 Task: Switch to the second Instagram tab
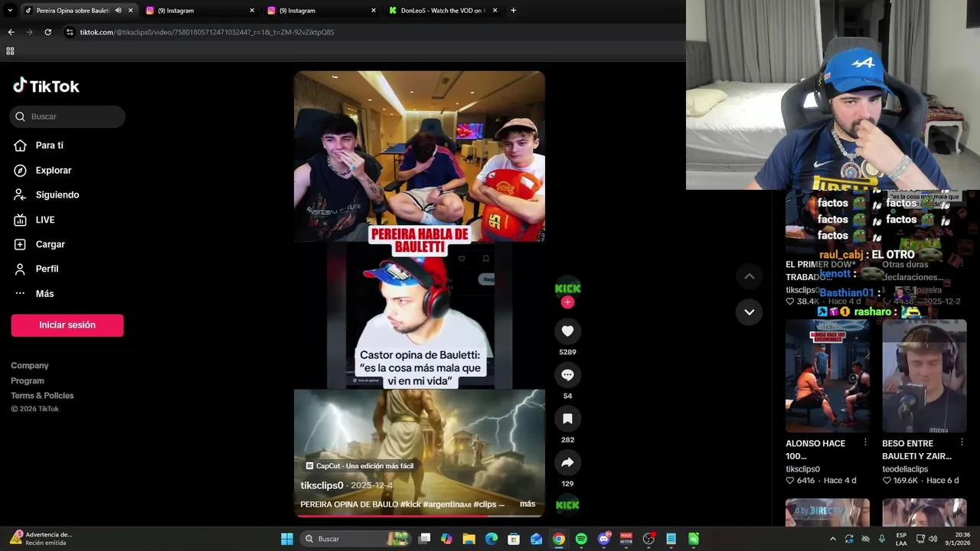[x=322, y=11]
